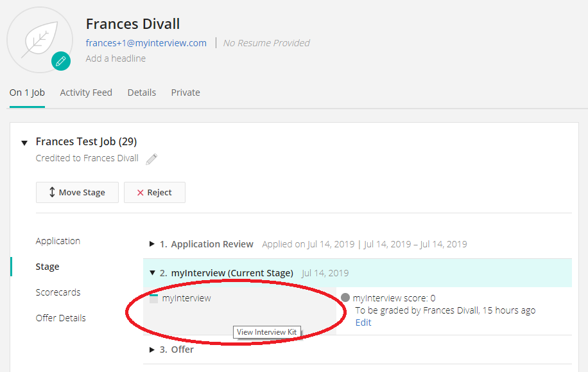588x372 pixels.
Task: Select the On 1 Job tab
Action: tap(27, 93)
